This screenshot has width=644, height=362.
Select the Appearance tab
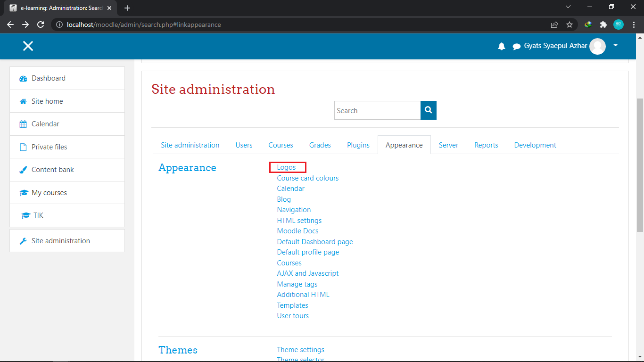[x=404, y=145]
